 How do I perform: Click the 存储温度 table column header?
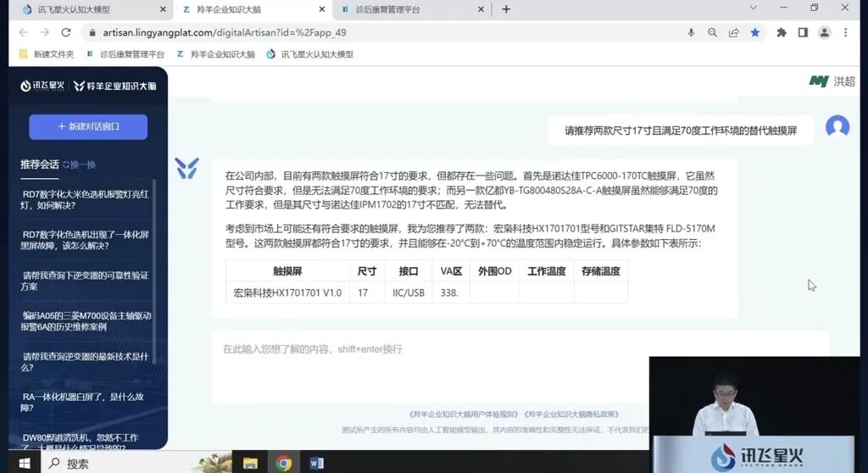click(601, 271)
